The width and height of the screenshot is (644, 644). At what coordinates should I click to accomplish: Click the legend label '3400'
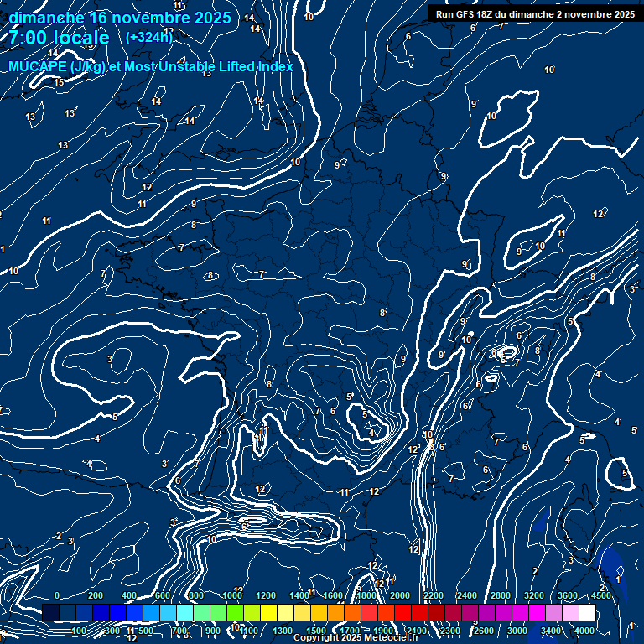click(x=551, y=631)
